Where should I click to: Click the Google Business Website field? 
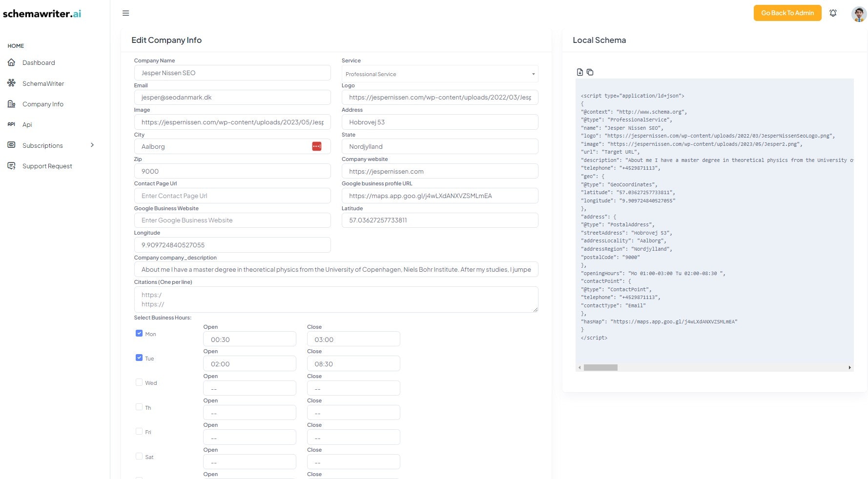pyautogui.click(x=232, y=220)
